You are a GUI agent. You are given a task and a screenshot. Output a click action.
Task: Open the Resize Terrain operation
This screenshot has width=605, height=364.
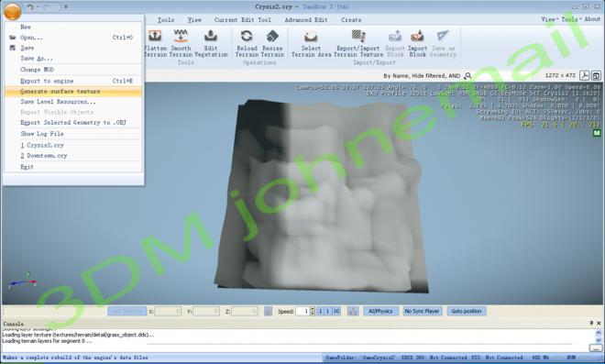pyautogui.click(x=272, y=44)
